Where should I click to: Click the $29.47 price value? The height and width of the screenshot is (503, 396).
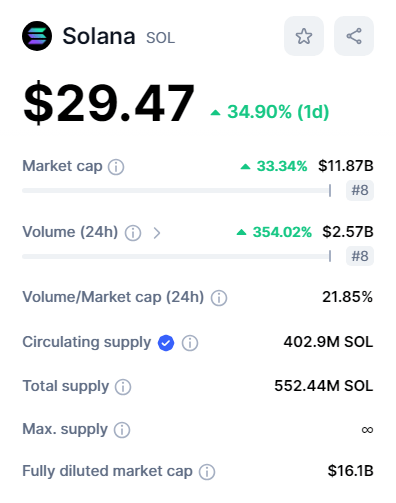click(109, 103)
